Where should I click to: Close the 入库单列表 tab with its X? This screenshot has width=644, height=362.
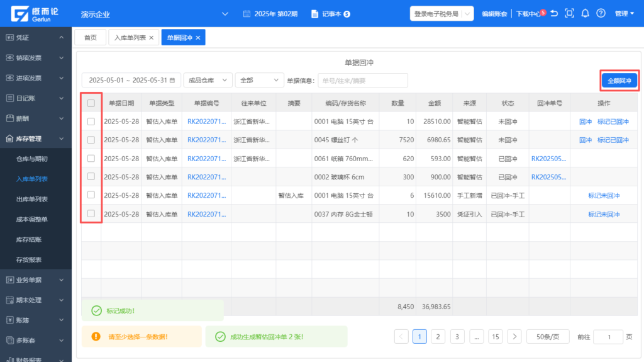(x=151, y=38)
